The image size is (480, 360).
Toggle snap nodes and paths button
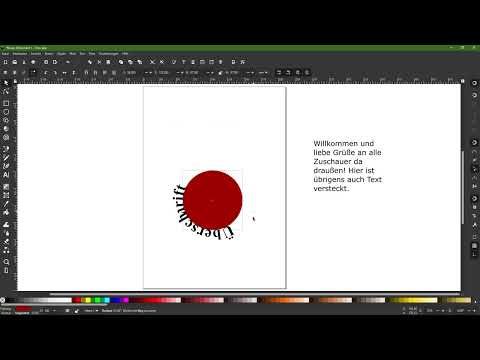(474, 142)
